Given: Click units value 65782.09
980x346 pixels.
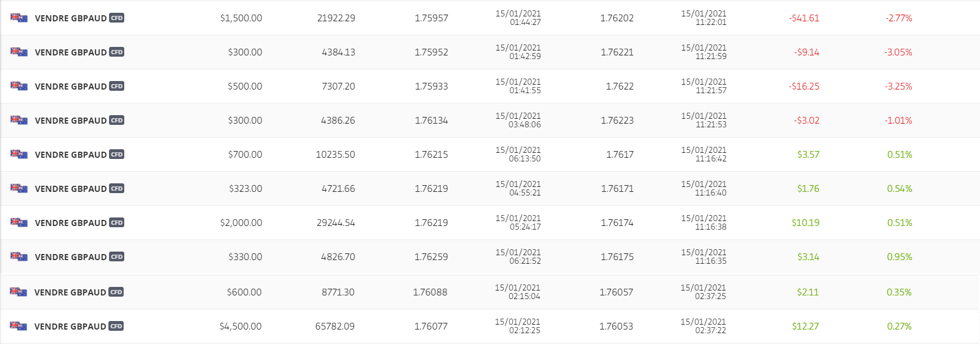Looking at the screenshot, I should (335, 326).
